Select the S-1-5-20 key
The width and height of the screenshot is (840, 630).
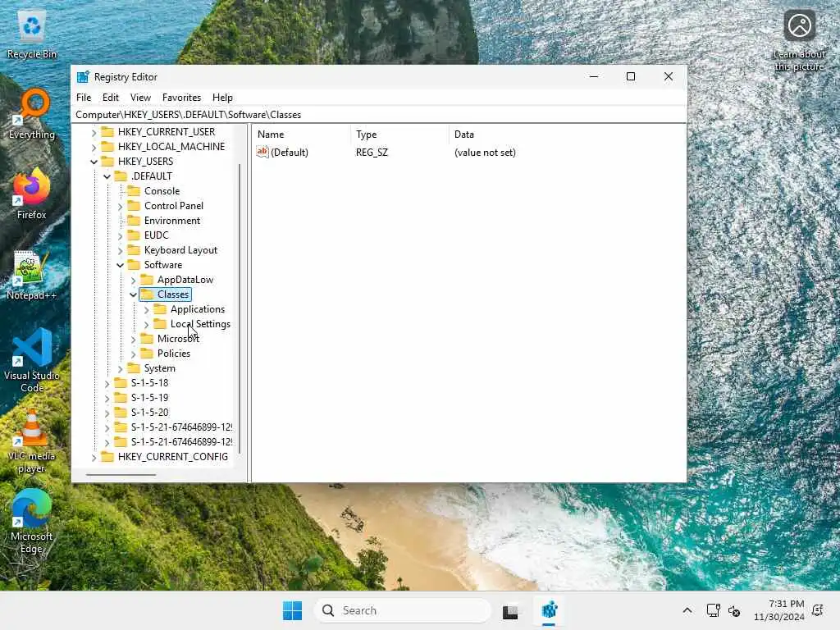point(149,413)
